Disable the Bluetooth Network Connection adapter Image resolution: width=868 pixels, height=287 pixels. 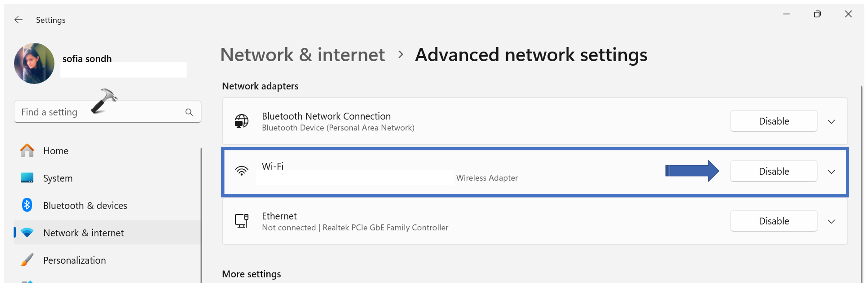pyautogui.click(x=773, y=121)
